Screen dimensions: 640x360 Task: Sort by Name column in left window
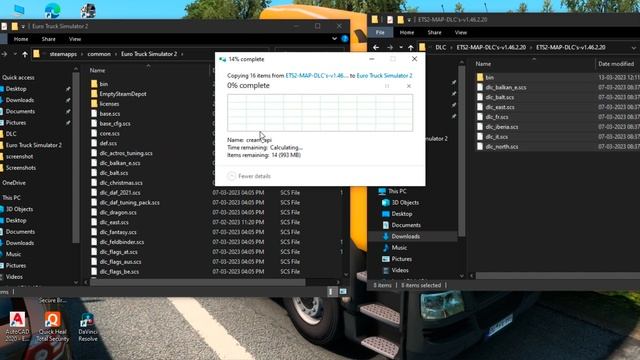pos(98,70)
